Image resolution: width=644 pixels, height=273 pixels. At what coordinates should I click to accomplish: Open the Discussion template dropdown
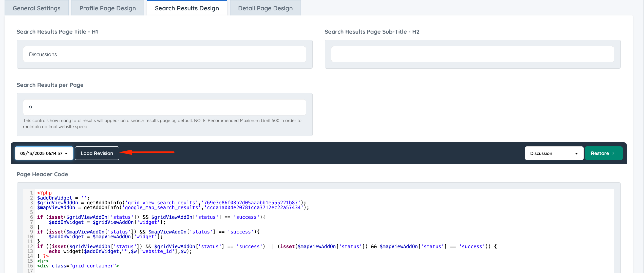[554, 153]
